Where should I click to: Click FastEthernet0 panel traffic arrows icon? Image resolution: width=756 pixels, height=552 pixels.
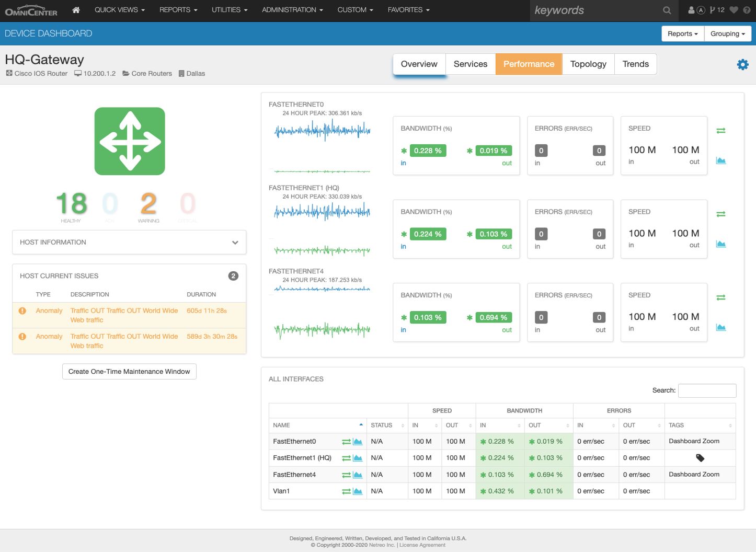(720, 131)
